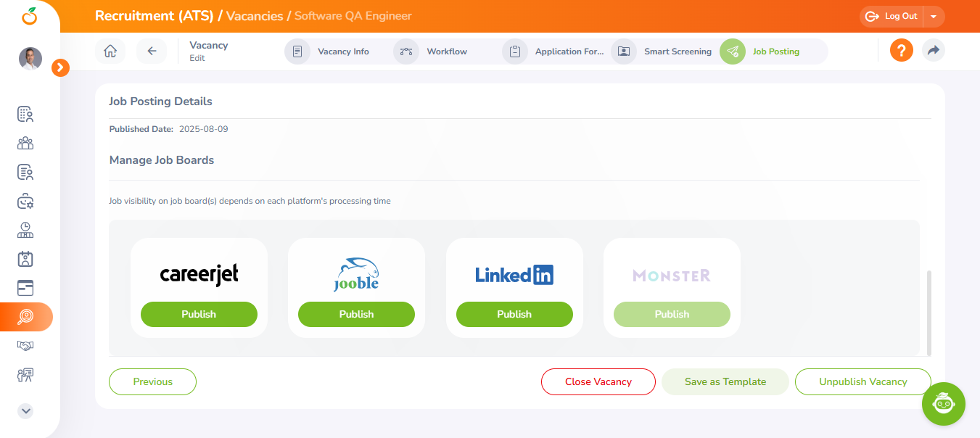Viewport: 980px width, 438px height.
Task: Go to the Smart Screening tab
Action: [664, 51]
